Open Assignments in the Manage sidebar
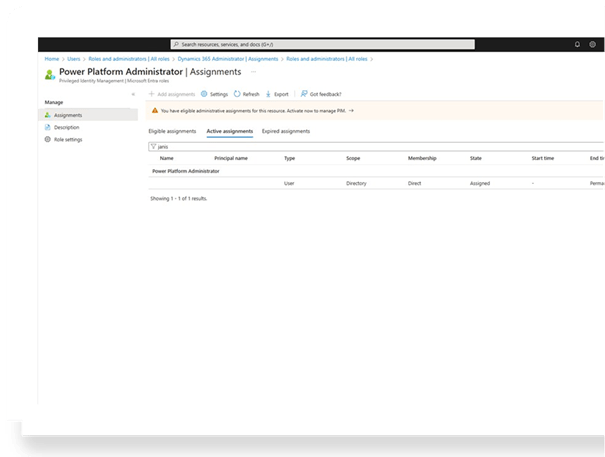The image size is (605, 457). 67,115
